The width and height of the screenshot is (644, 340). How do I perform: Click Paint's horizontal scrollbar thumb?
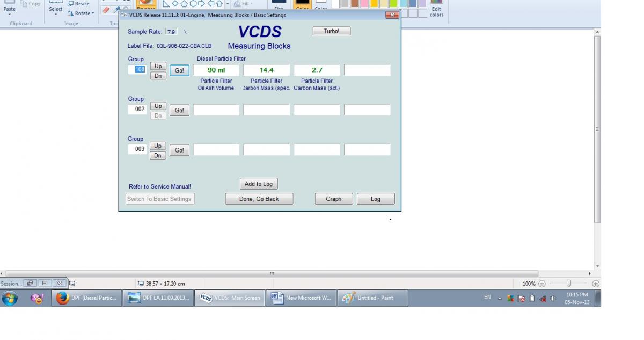click(272, 274)
